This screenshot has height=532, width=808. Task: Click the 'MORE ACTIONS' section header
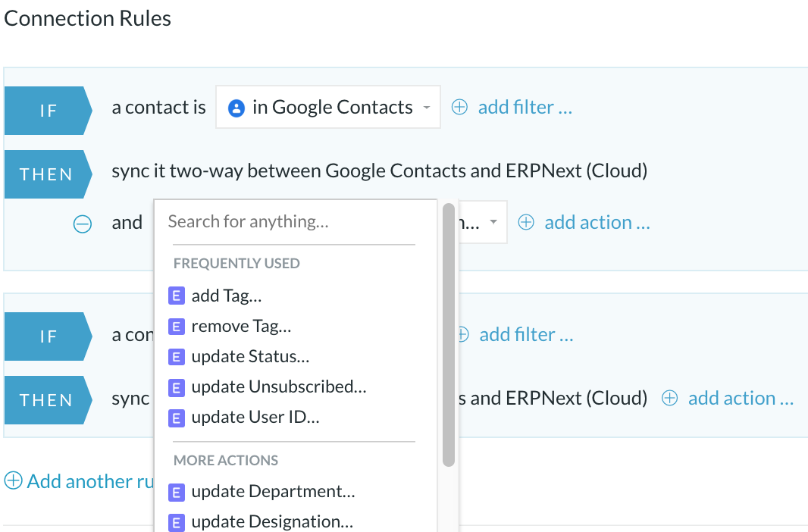(x=226, y=460)
